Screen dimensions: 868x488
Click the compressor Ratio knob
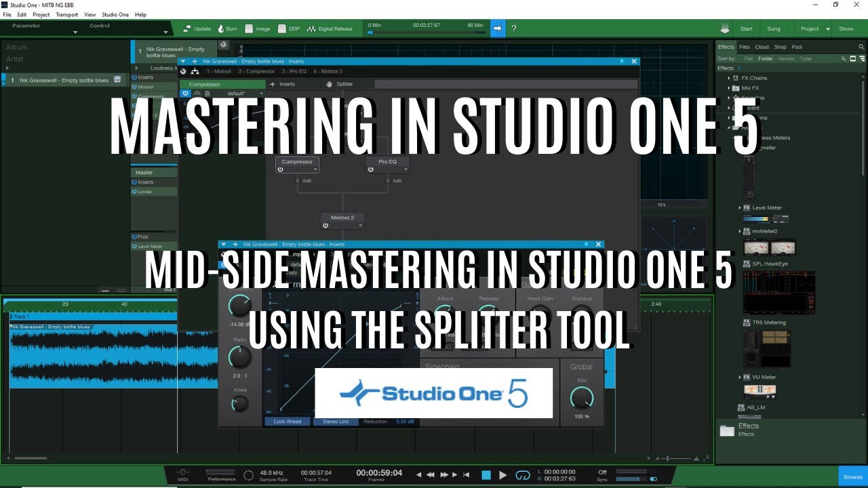pyautogui.click(x=239, y=357)
